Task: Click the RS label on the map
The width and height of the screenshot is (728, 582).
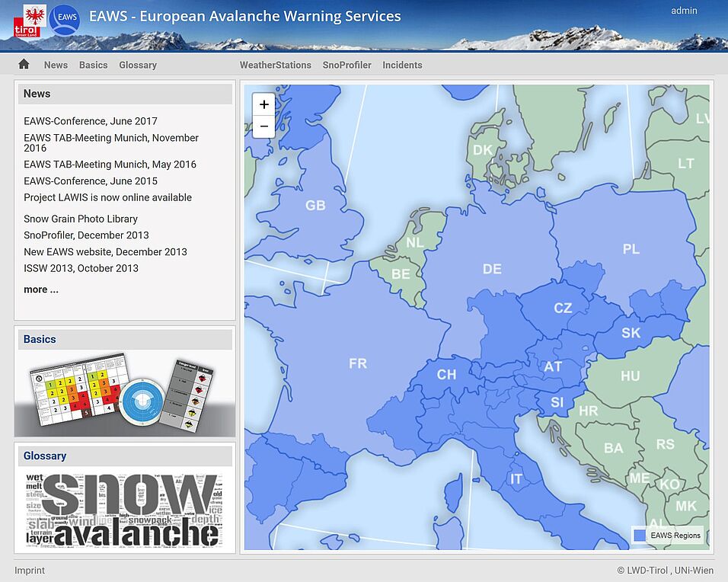Action: (666, 444)
